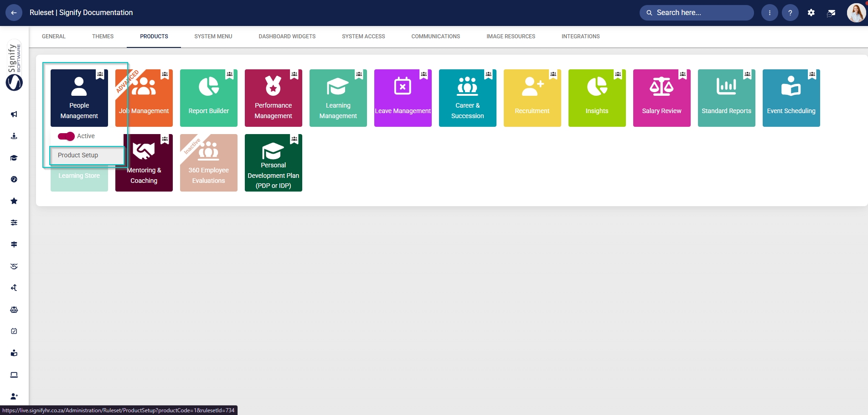Open the balance scales sidebar icon

pos(14,310)
